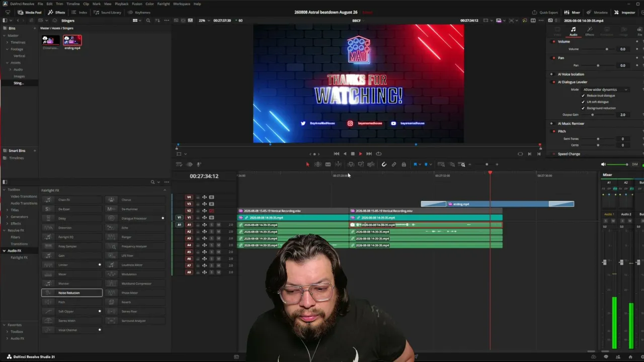This screenshot has width=644, height=362.
Task: Open the File menu
Action: [40, 4]
